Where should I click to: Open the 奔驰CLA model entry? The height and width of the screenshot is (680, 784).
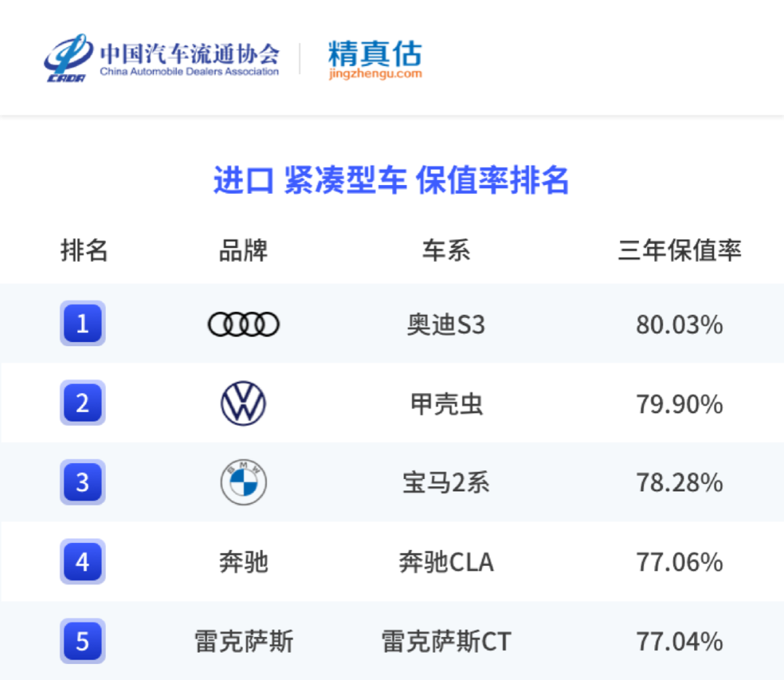click(446, 562)
